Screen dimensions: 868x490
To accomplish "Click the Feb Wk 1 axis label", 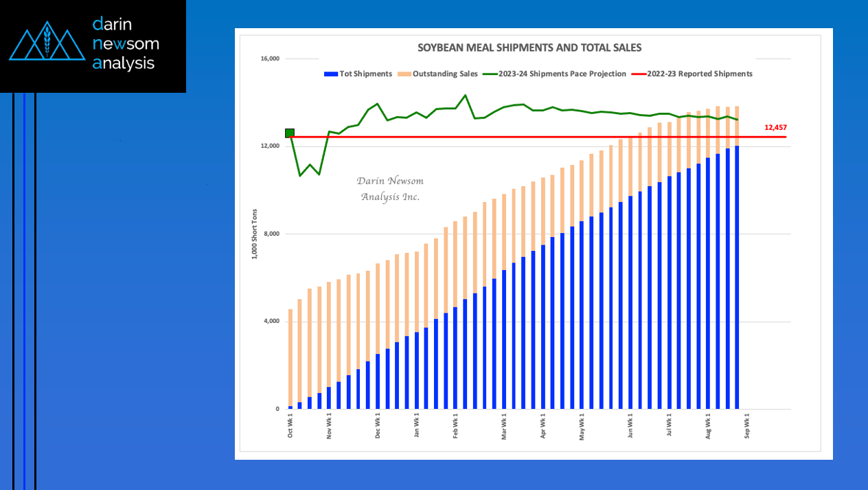I will (x=455, y=425).
